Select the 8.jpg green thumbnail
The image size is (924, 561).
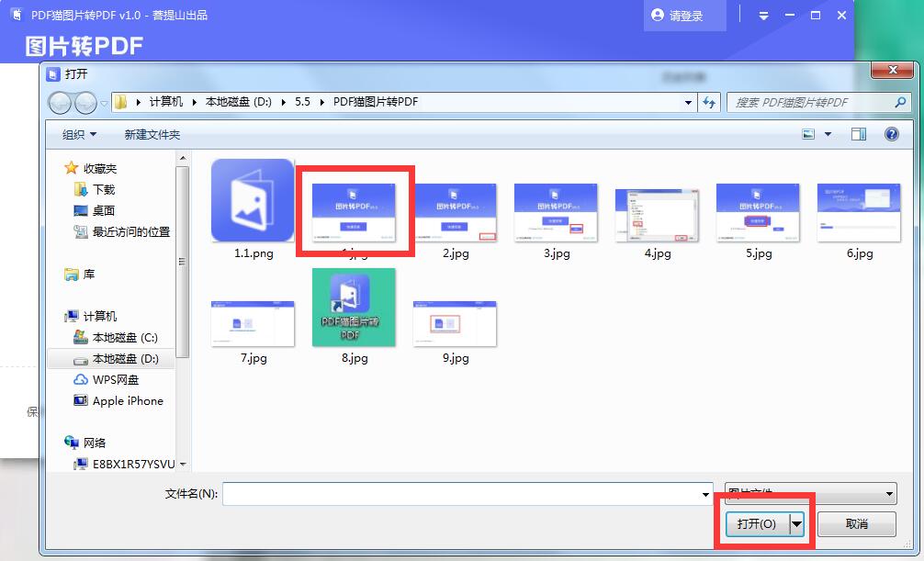(x=354, y=307)
